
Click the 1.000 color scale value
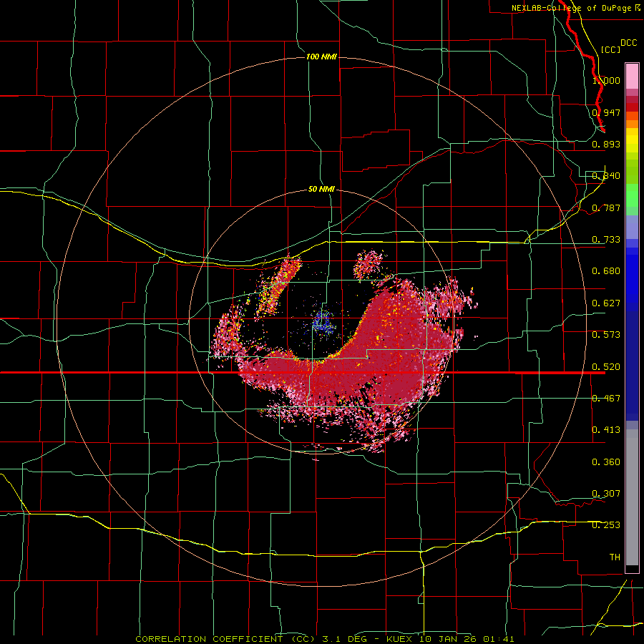click(x=606, y=80)
